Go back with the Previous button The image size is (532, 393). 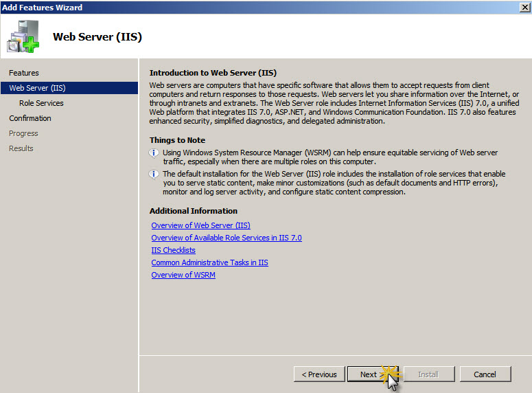tap(319, 374)
